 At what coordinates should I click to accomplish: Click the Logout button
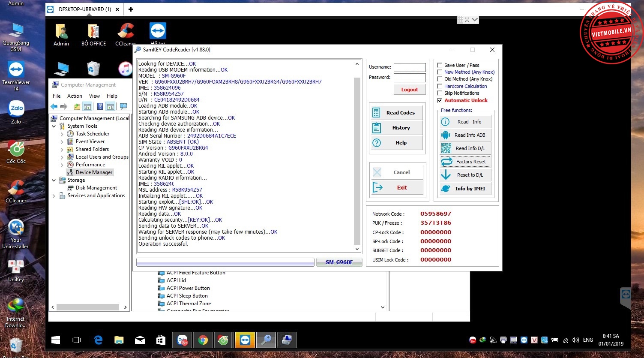[x=410, y=90]
